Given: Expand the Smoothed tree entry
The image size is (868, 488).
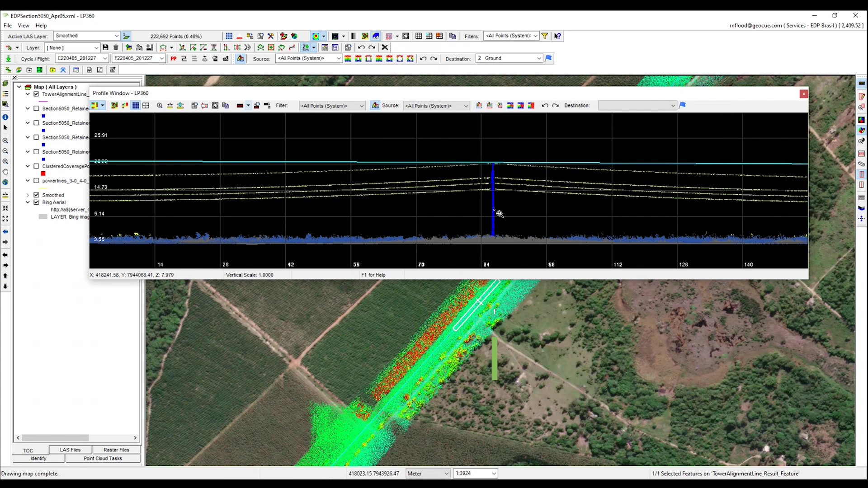Looking at the screenshot, I should [28, 195].
